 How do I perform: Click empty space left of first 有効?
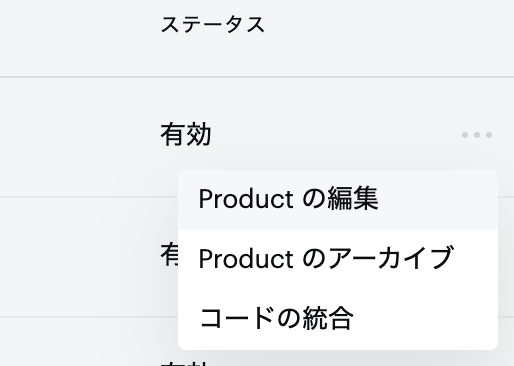point(80,137)
